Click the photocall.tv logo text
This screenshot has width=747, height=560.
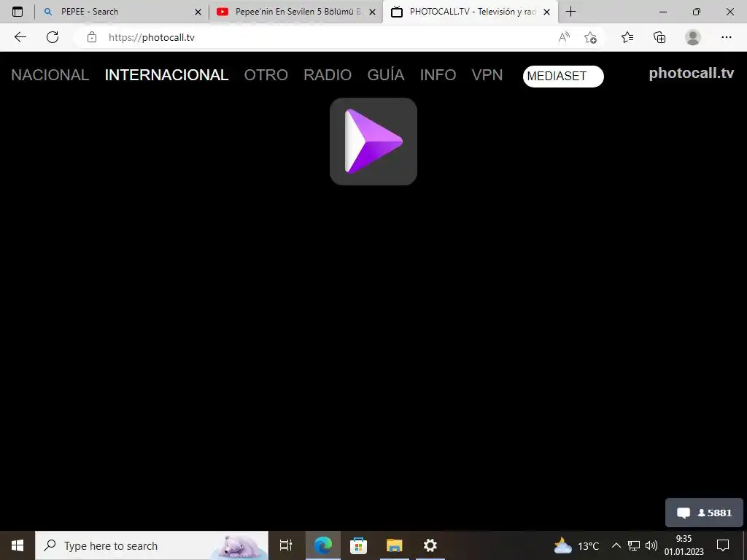click(692, 73)
